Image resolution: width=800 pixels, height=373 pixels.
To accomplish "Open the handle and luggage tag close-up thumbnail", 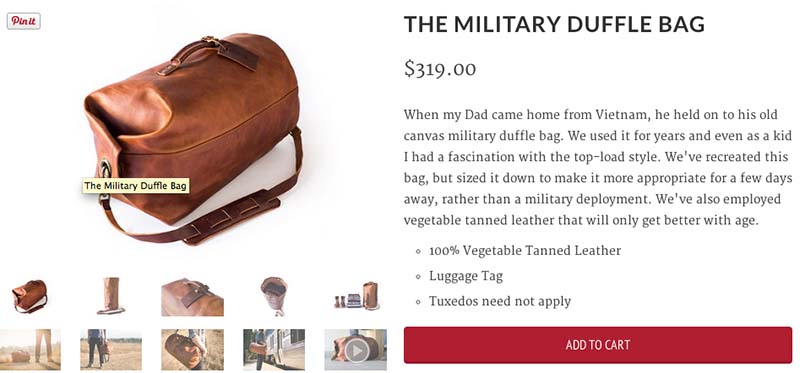I will click(192, 297).
